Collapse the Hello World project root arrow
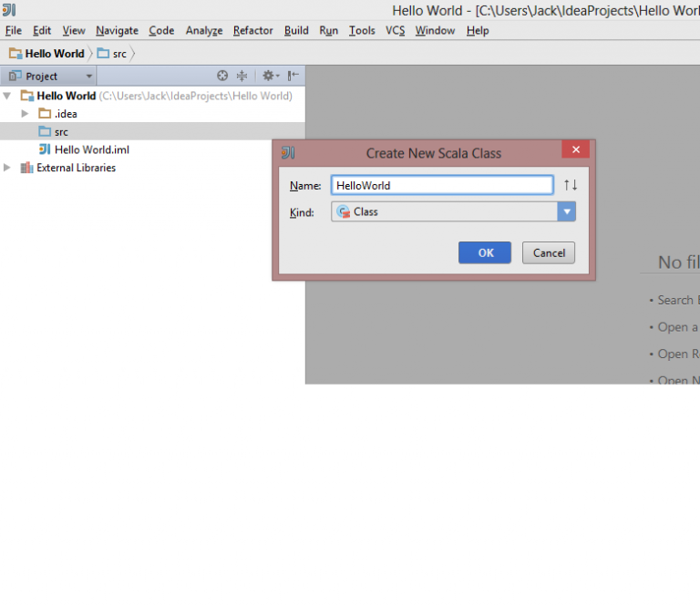This screenshot has height=606, width=700. point(8,96)
